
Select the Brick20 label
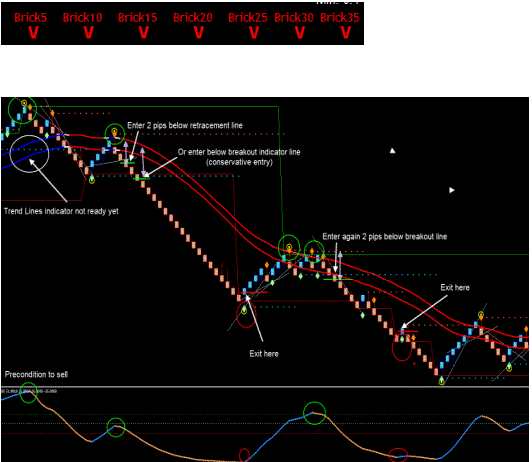click(193, 18)
